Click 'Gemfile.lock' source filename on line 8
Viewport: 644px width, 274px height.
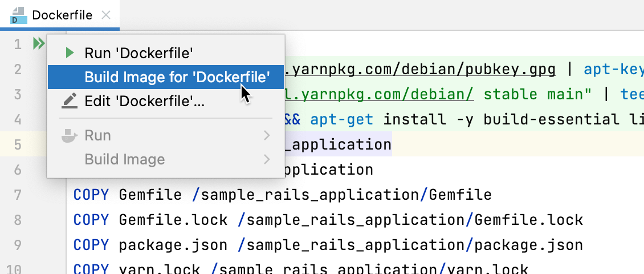click(x=173, y=220)
